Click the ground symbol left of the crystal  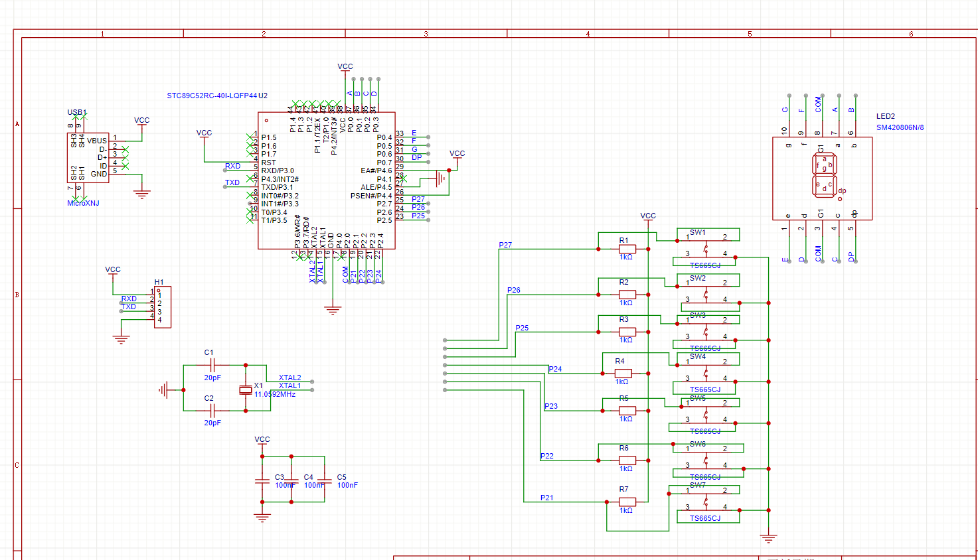click(x=164, y=390)
